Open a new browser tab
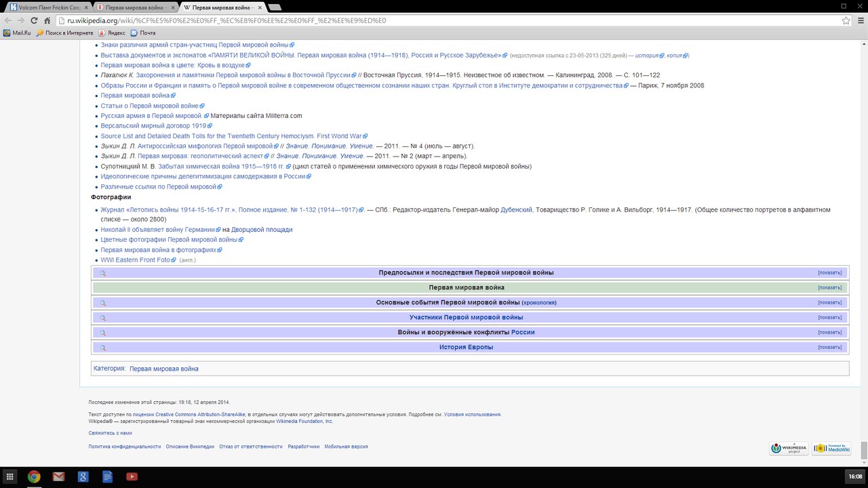This screenshot has width=868, height=488. (x=275, y=7)
